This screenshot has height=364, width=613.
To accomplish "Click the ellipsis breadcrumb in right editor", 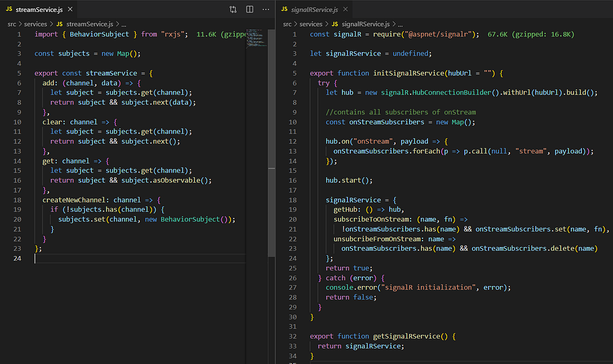I will 400,24.
